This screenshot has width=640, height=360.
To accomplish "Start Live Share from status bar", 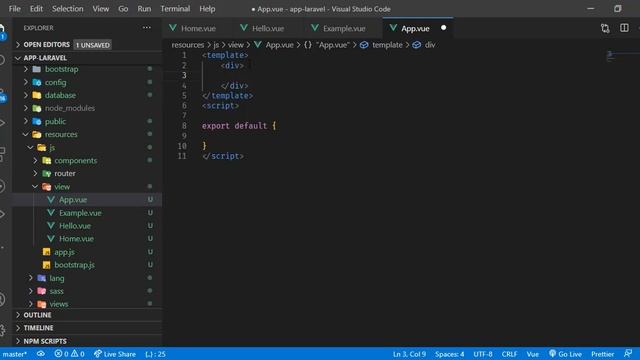I will [115, 354].
